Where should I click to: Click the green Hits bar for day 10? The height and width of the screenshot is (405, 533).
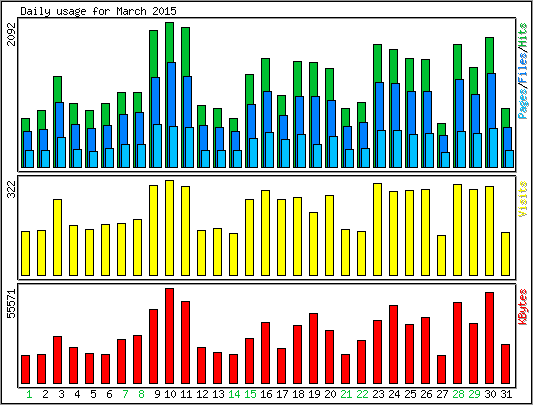point(170,42)
